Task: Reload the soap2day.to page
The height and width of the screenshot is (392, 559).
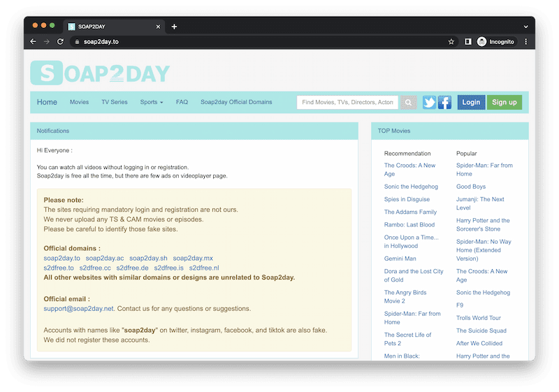Action: pos(60,42)
